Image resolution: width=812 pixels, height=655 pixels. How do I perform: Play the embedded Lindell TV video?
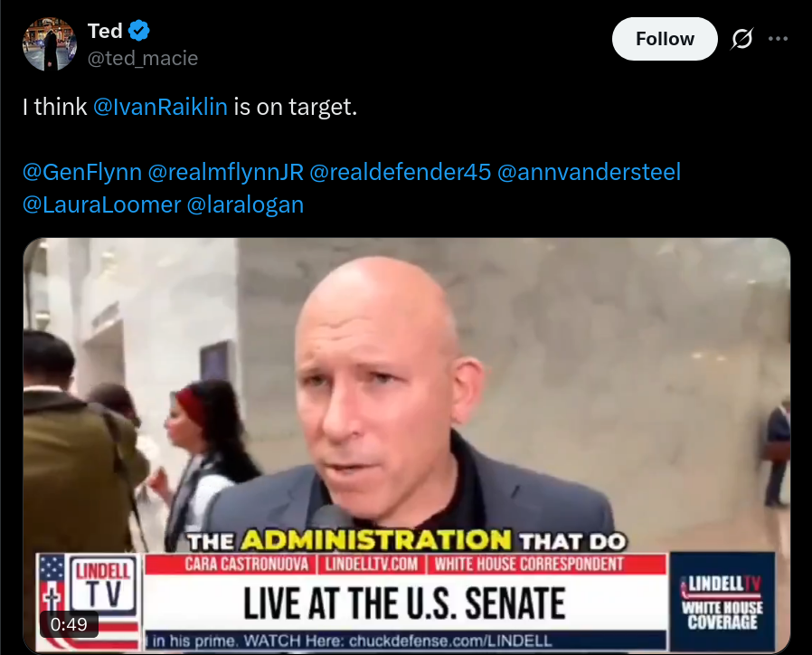pyautogui.click(x=407, y=394)
